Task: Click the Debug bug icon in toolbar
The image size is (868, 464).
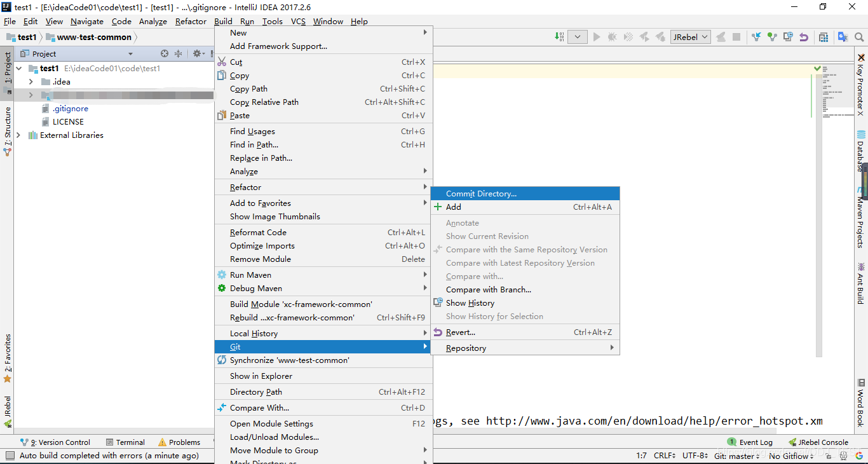Action: point(612,37)
